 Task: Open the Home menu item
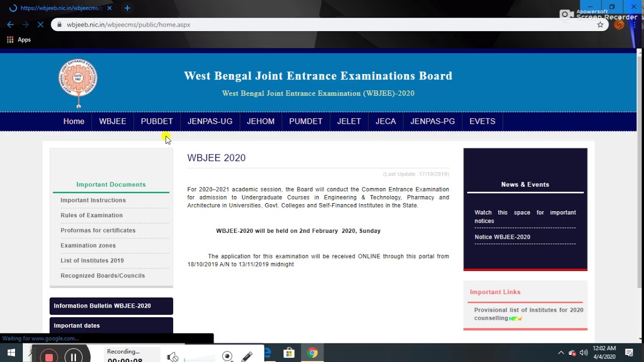(x=74, y=121)
